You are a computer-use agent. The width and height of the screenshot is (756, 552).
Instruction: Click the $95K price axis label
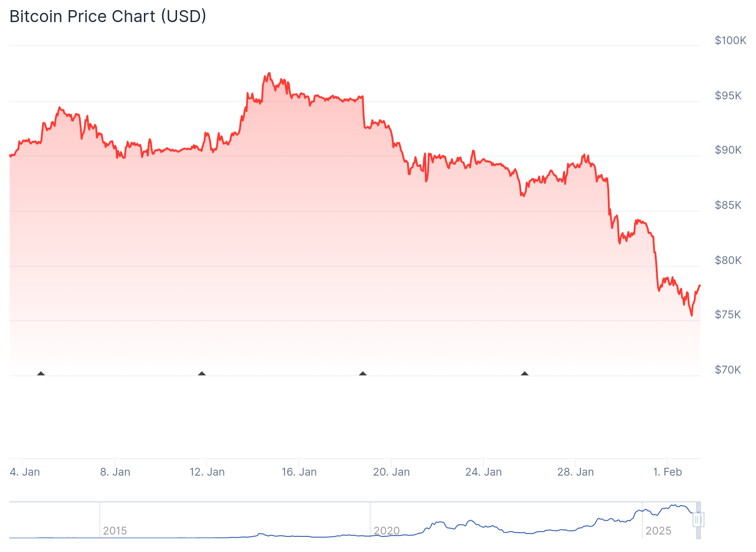(728, 96)
